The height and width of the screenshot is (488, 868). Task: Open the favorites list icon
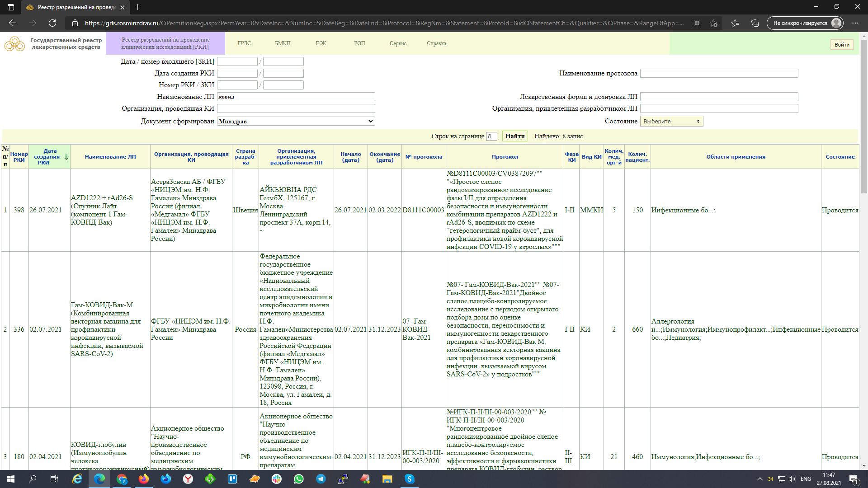pyautogui.click(x=735, y=23)
